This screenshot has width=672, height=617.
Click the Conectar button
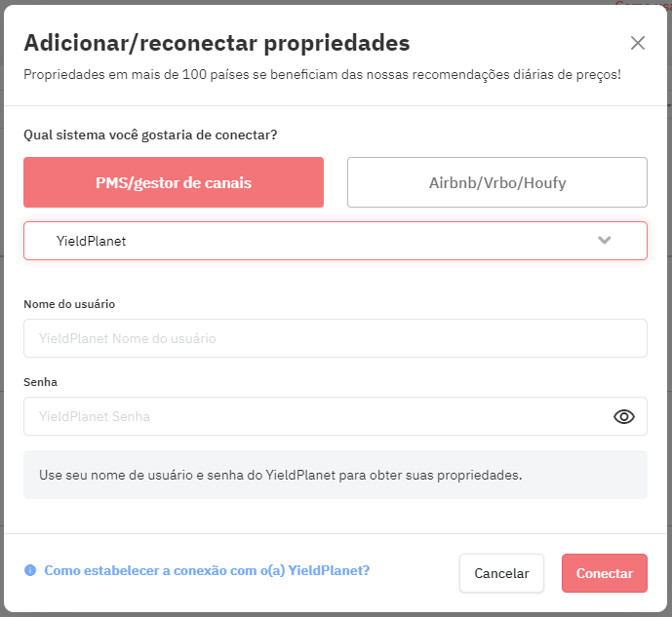pyautogui.click(x=605, y=573)
